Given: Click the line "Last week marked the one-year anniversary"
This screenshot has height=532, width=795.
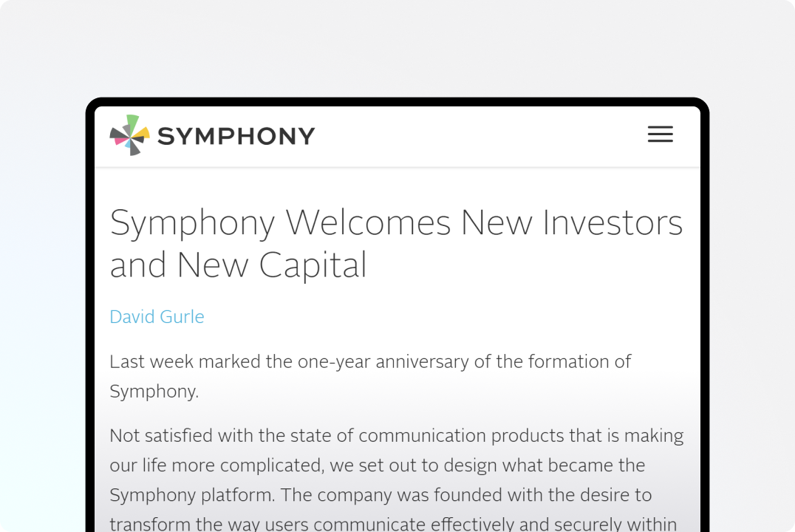Looking at the screenshot, I should coord(370,362).
